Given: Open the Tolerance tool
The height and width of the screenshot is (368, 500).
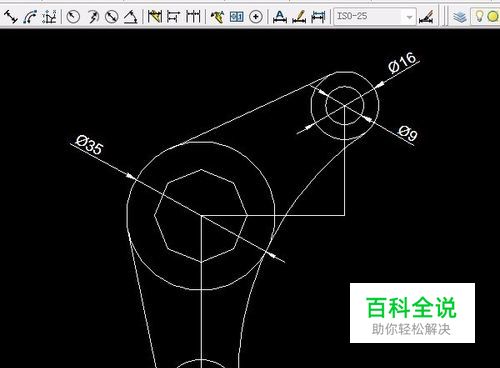Looking at the screenshot, I should coord(237,16).
